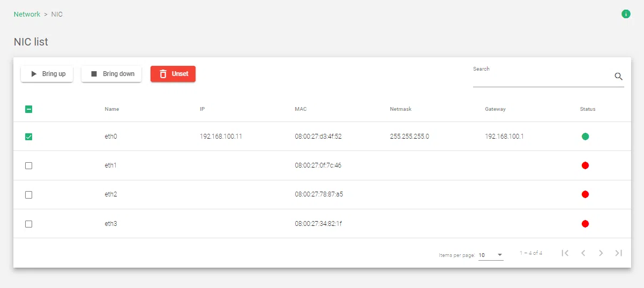The height and width of the screenshot is (288, 644).
Task: Open the Network breadcrumb link
Action: (27, 14)
